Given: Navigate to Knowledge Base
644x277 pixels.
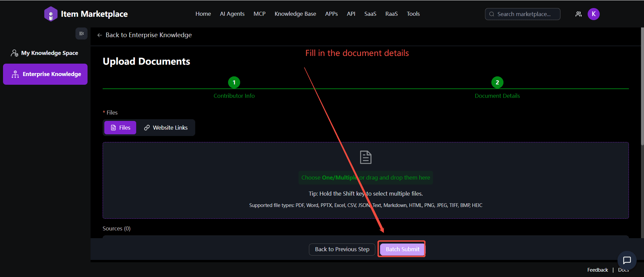Looking at the screenshot, I should [x=295, y=14].
